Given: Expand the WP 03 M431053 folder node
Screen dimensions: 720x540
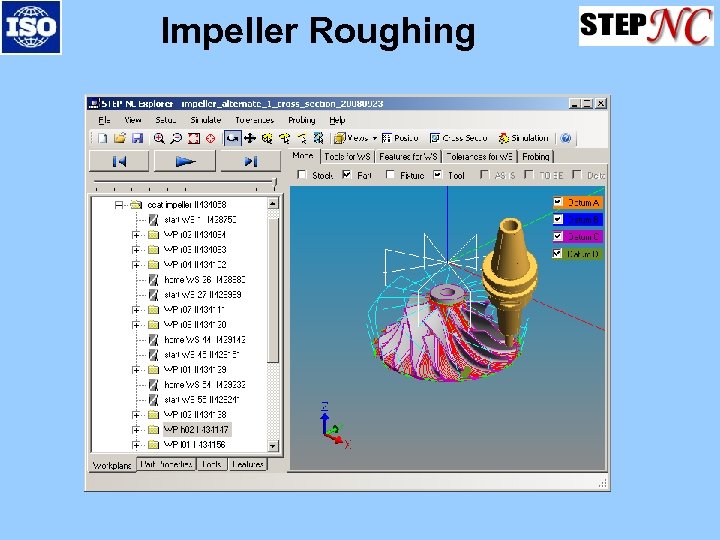Looking at the screenshot, I should [136, 250].
